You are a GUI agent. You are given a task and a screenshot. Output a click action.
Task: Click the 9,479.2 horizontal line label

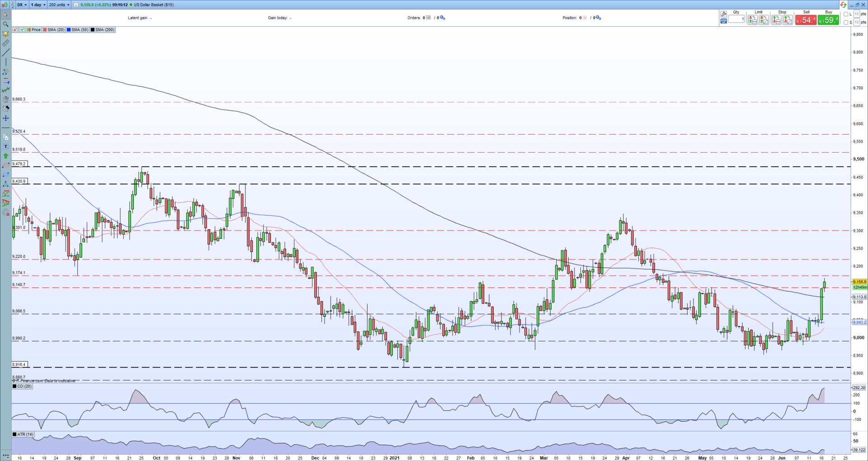point(19,164)
